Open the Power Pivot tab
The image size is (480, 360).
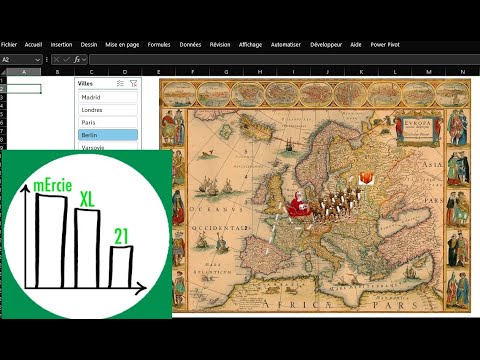385,45
